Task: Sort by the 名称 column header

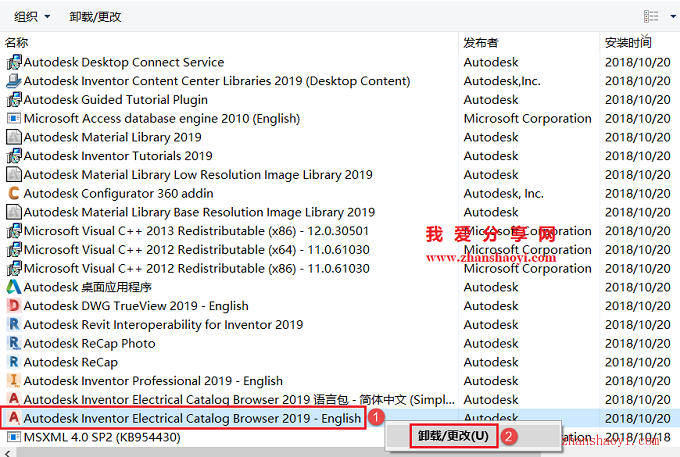Action: 16,42
